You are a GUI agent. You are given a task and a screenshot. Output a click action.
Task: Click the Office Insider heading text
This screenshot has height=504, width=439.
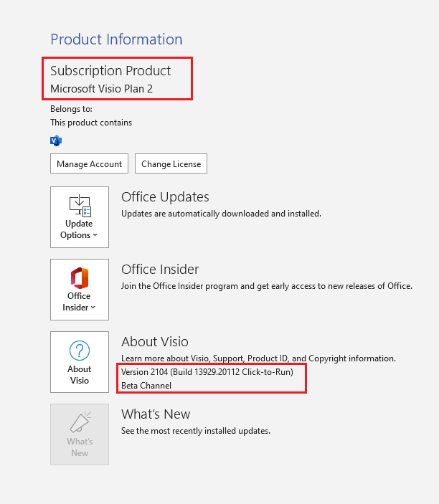[x=160, y=269]
